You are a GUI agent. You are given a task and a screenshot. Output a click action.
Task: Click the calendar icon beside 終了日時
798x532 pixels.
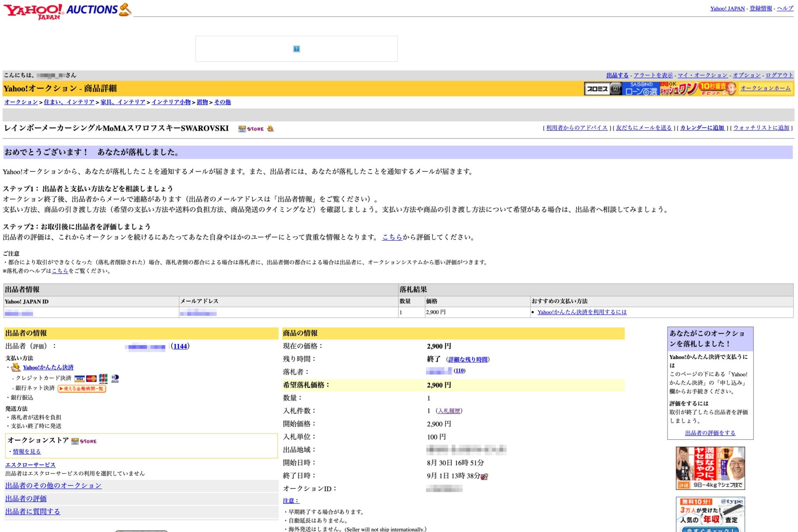485,477
